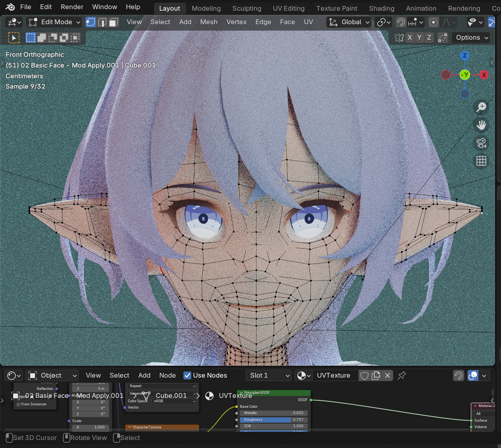Screen dimensions: 501x448
Task: Open the Edit Mode dropdown
Action: click(54, 22)
